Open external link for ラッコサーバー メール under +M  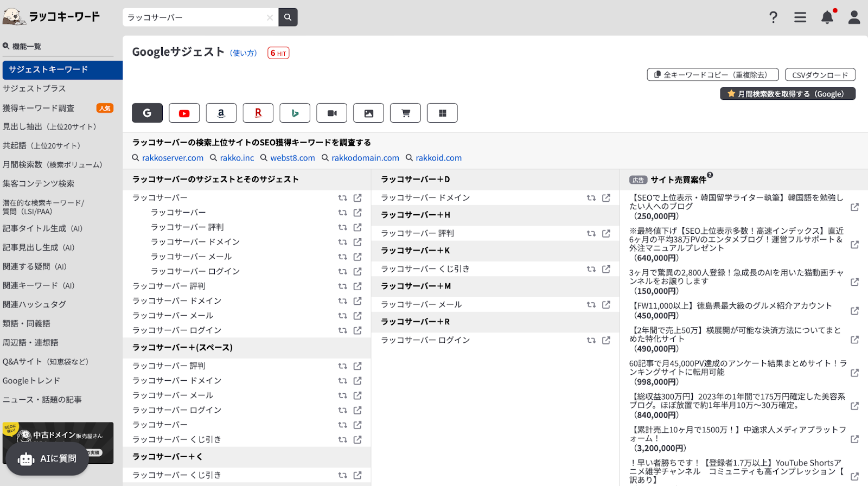click(x=606, y=305)
